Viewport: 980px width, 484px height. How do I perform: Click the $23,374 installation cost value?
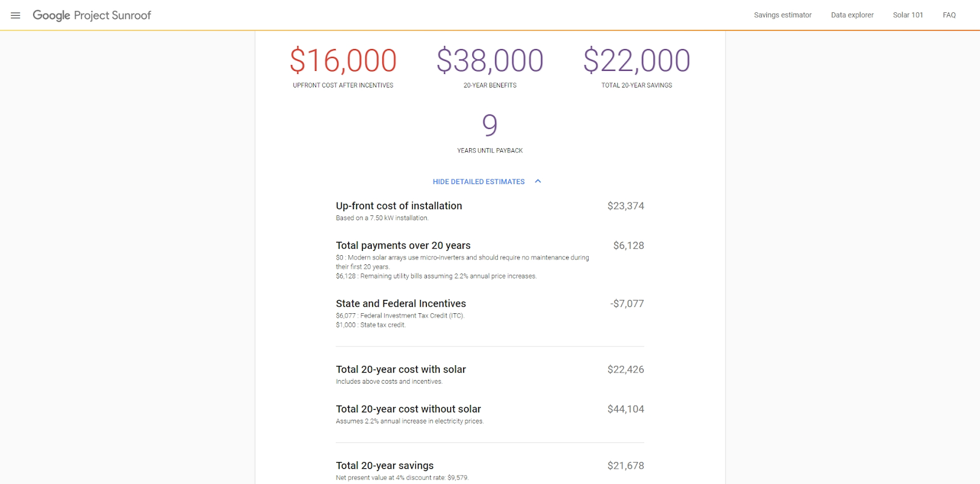[625, 206]
